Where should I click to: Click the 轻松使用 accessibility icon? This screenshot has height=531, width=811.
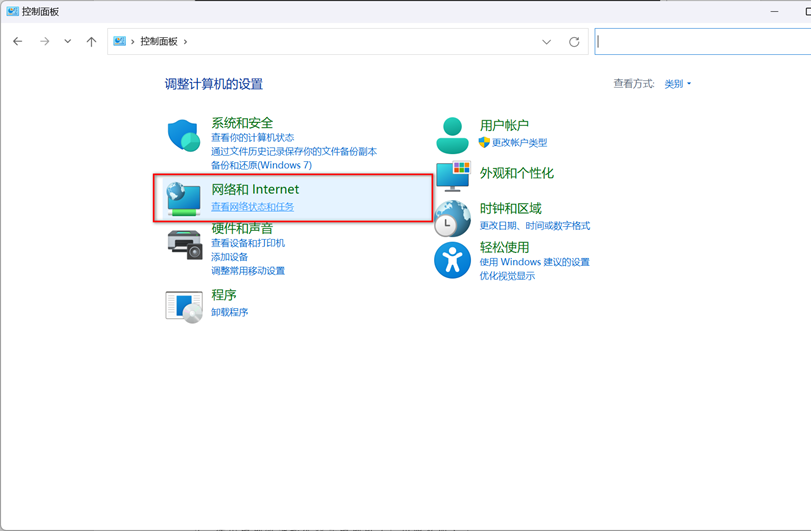tap(452, 260)
